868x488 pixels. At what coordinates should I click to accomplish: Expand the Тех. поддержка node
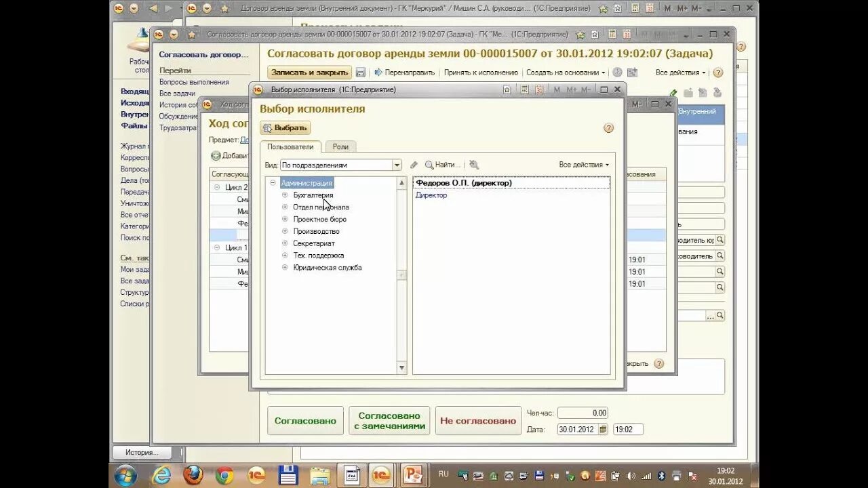tap(285, 256)
